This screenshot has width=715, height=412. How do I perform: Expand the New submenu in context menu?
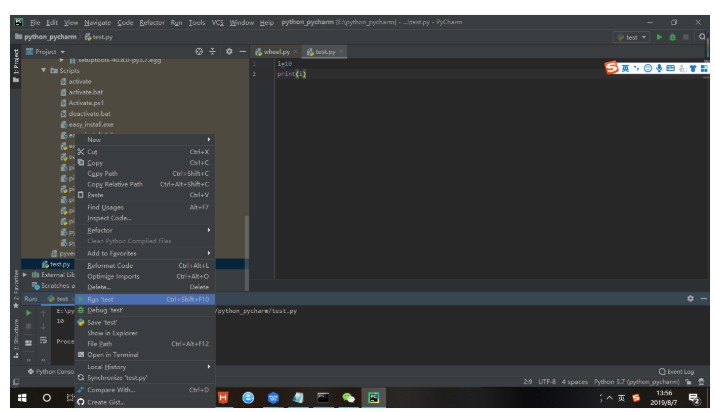click(148, 139)
